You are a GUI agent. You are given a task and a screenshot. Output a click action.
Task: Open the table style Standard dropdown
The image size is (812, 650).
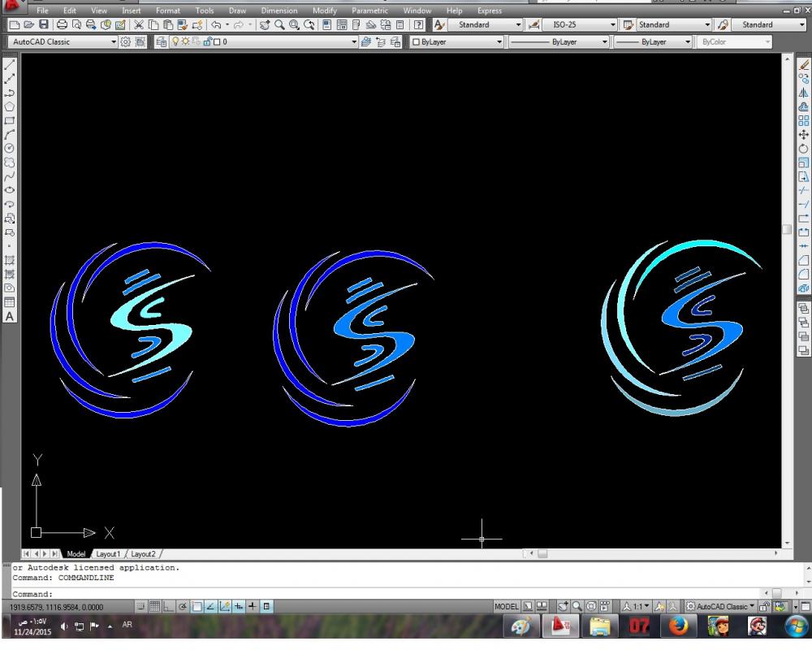(x=707, y=25)
